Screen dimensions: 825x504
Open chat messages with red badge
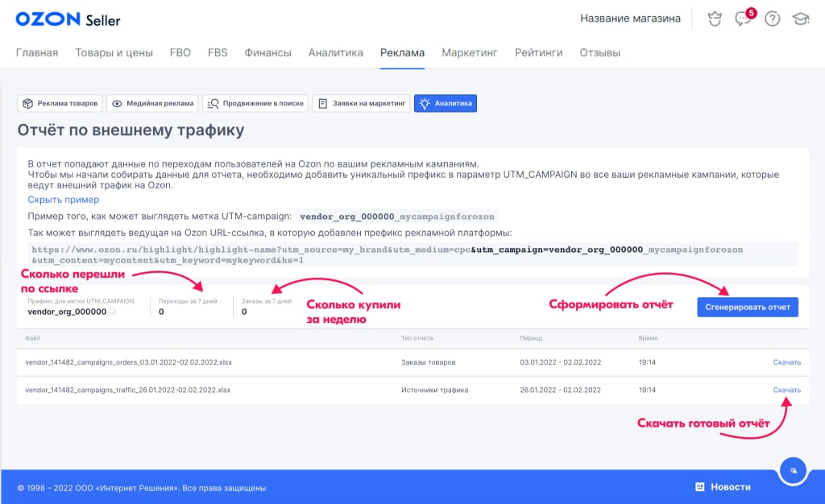tap(744, 18)
